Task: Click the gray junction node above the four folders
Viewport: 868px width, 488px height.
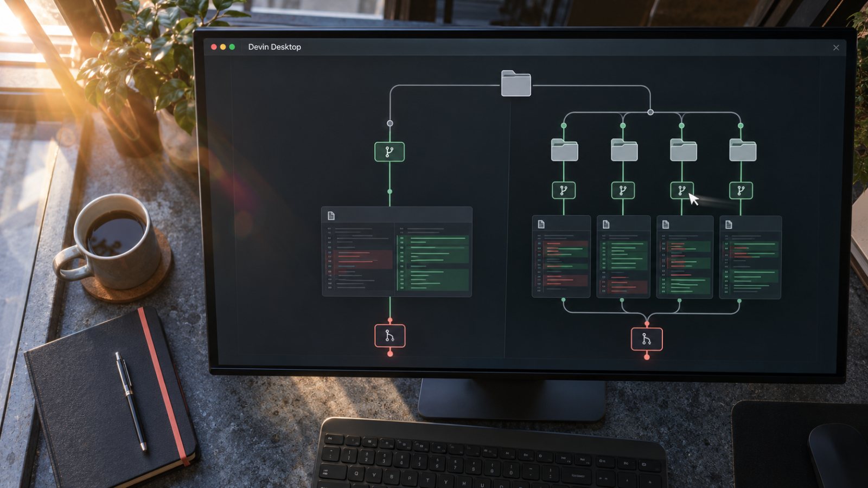Action: tap(650, 112)
